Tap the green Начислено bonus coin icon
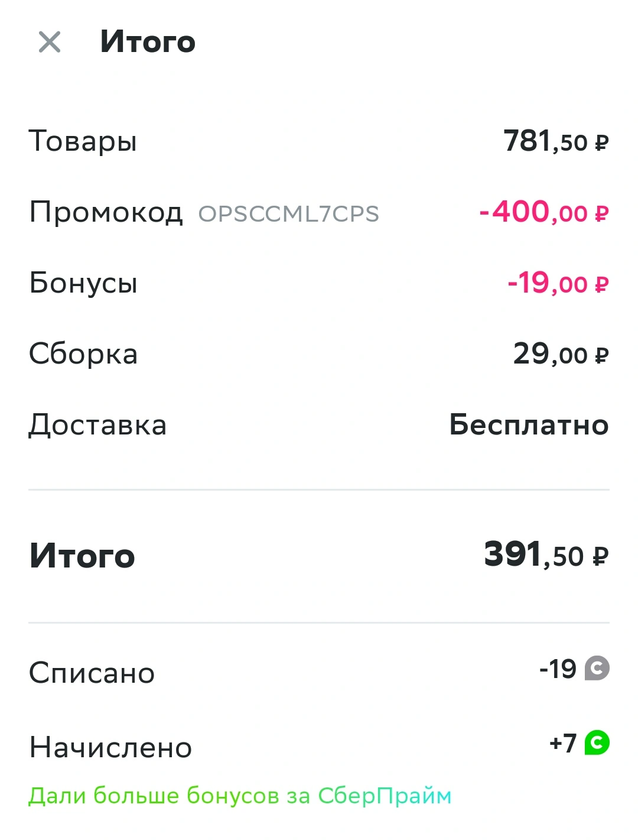 pos(597,743)
